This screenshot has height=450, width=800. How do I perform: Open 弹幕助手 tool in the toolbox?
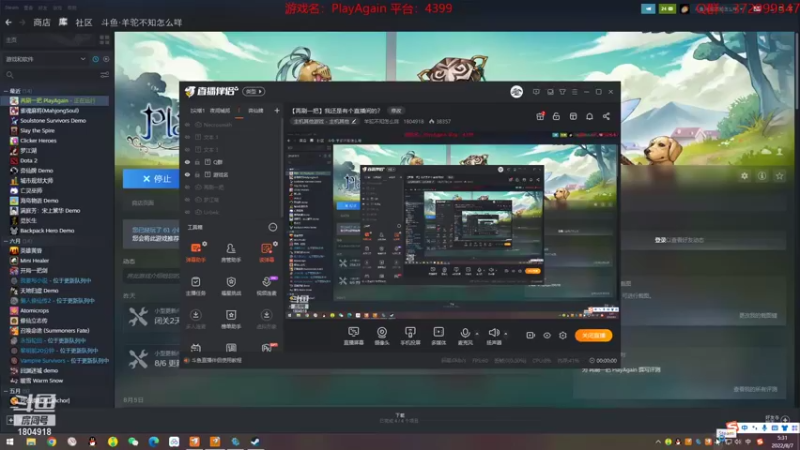pyautogui.click(x=195, y=252)
